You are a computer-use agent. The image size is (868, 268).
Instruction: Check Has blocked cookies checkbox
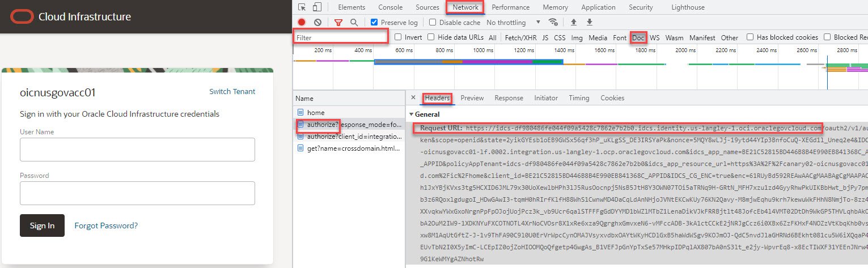pyautogui.click(x=750, y=37)
